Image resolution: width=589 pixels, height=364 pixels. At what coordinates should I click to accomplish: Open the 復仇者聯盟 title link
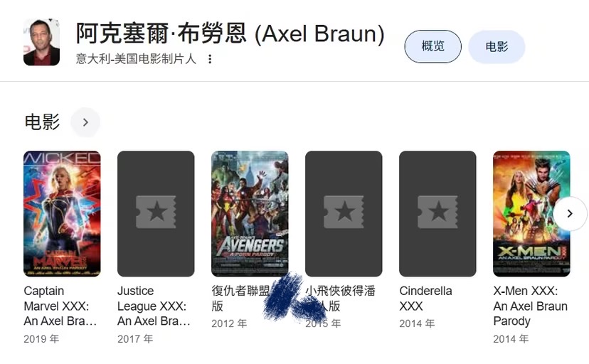click(240, 298)
